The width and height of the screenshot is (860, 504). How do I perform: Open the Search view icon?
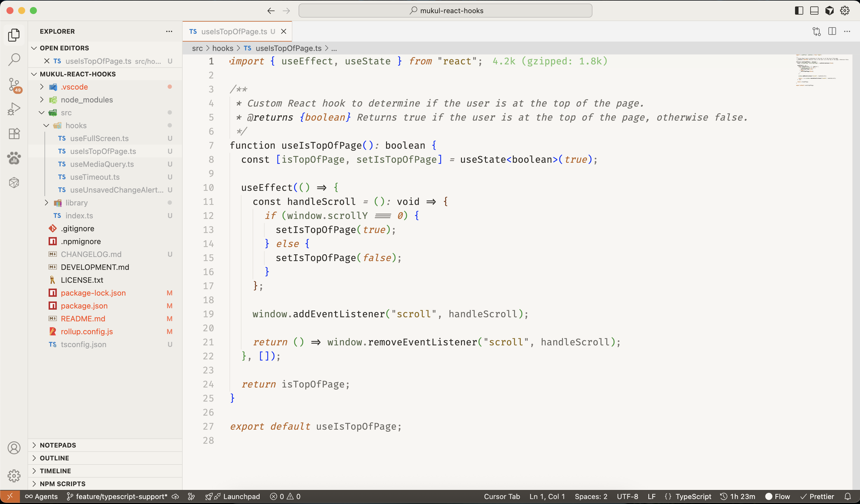[14, 59]
